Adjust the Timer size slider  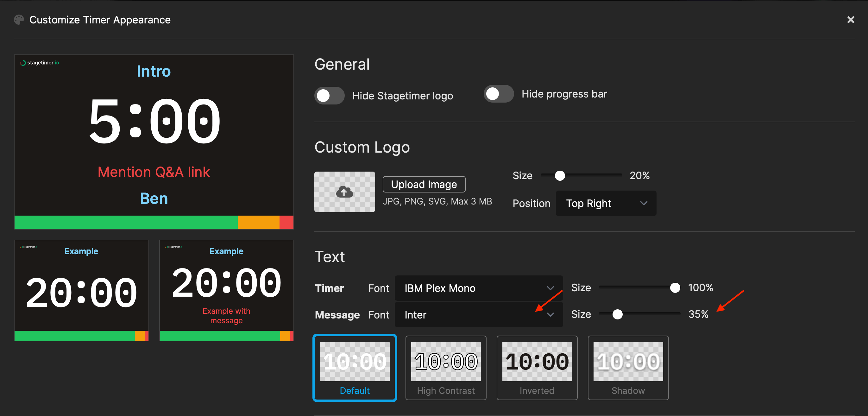[x=639, y=287]
